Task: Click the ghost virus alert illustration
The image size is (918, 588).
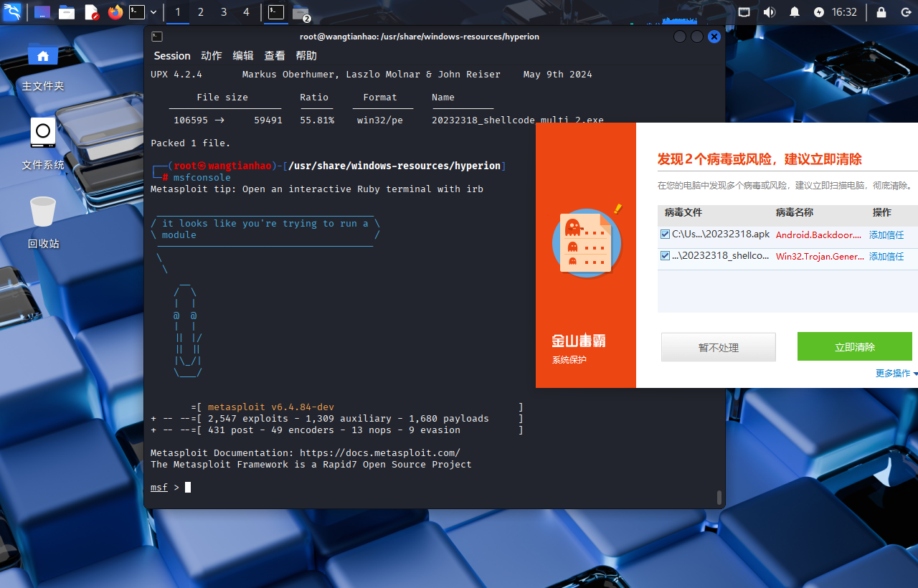Action: 587,242
